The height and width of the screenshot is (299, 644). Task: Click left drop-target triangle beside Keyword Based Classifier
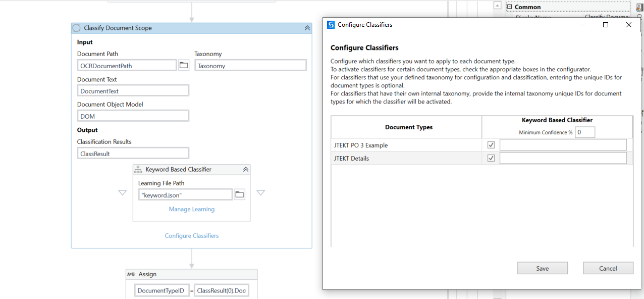pos(122,193)
